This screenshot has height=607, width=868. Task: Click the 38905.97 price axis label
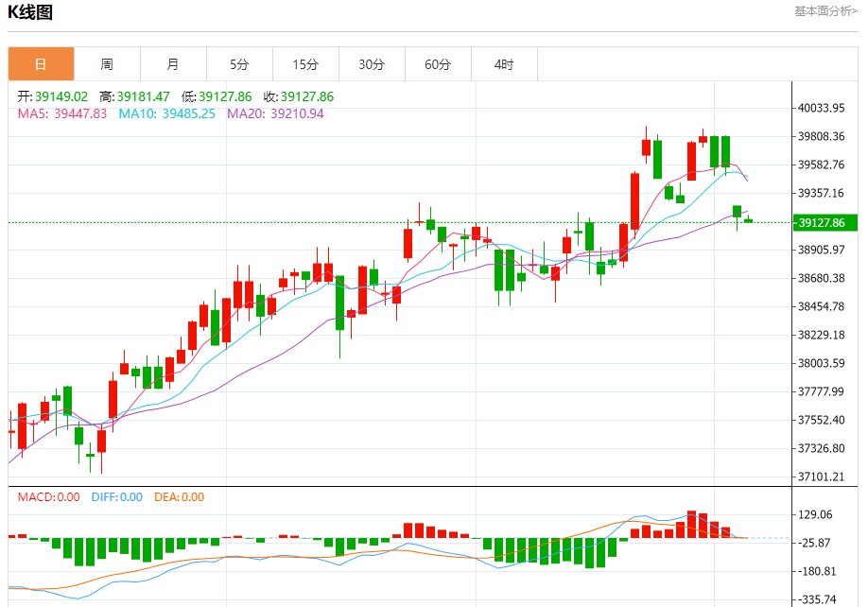(821, 250)
